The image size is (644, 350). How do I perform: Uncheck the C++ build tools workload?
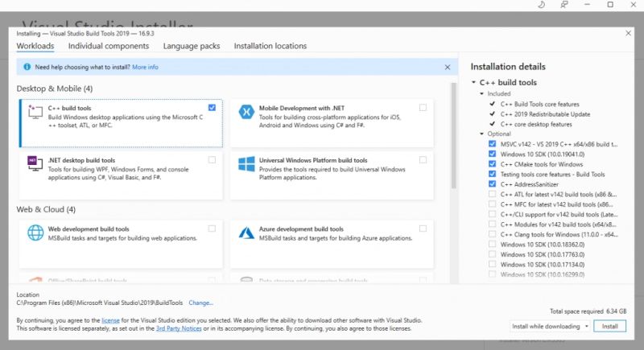pyautogui.click(x=212, y=108)
